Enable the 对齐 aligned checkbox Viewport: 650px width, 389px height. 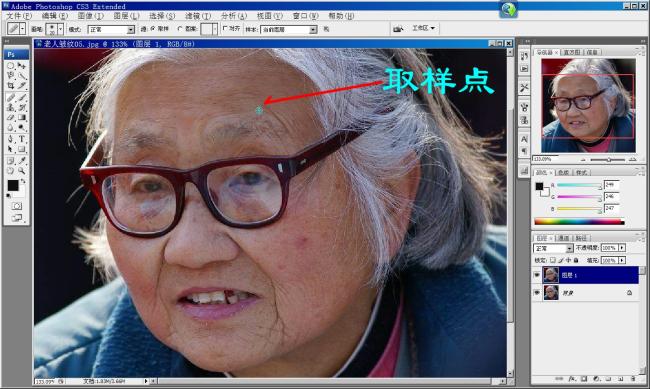click(225, 29)
